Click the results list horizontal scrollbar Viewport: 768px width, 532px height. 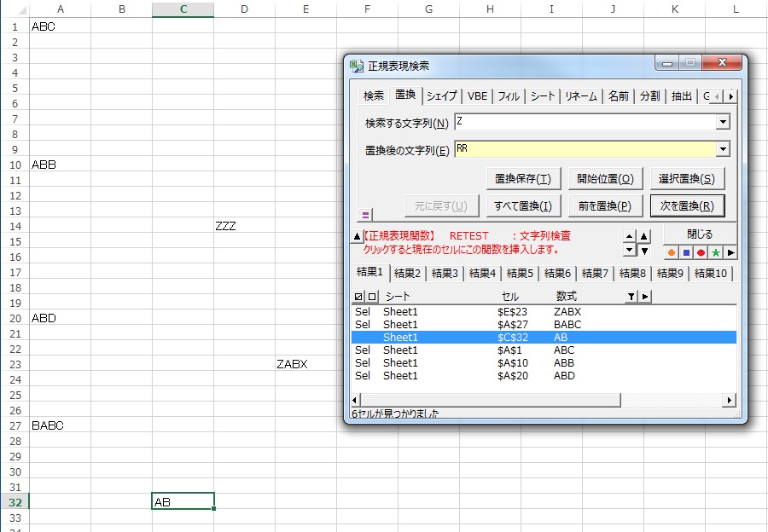pos(543,400)
